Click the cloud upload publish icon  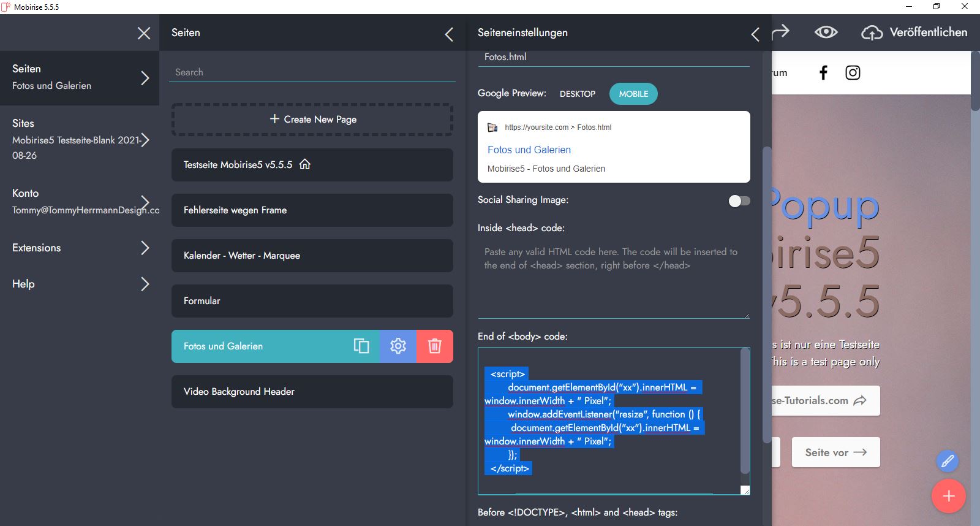(x=872, y=32)
